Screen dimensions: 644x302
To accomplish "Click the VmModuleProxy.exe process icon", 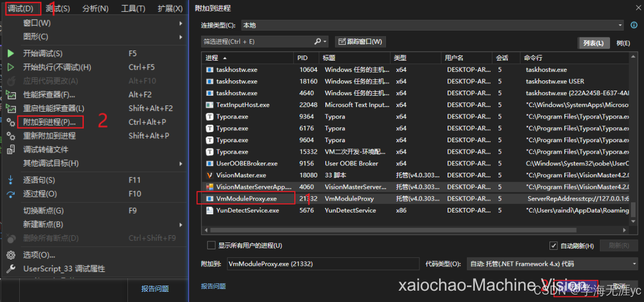I will (209, 199).
